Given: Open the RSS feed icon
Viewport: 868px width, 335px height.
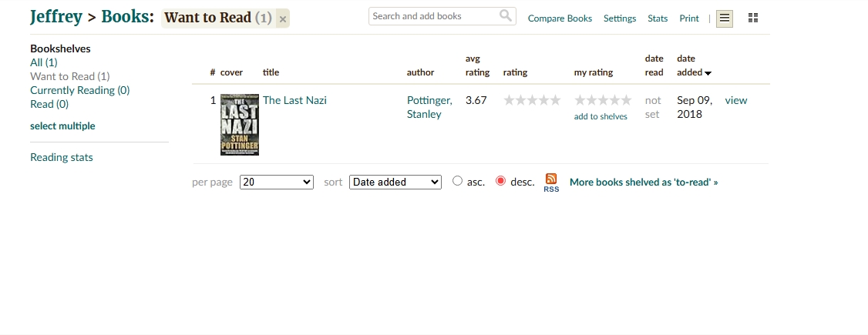Looking at the screenshot, I should (551, 183).
